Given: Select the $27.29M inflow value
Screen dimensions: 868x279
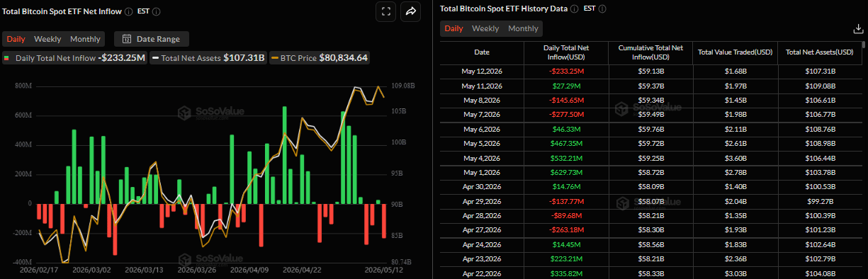Looking at the screenshot, I should coord(565,86).
